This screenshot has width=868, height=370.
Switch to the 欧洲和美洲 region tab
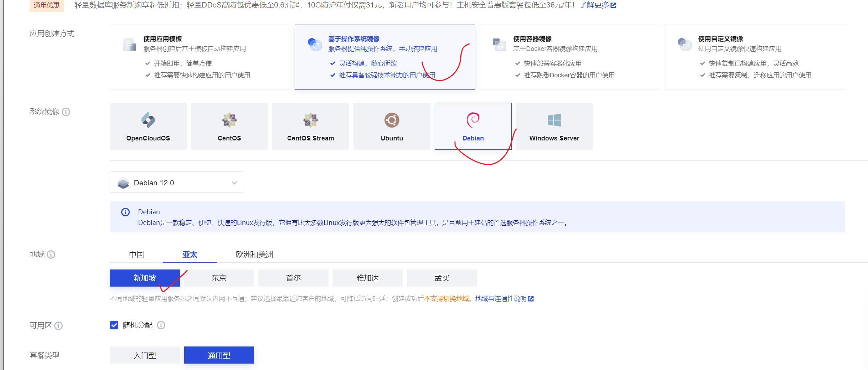coord(254,255)
